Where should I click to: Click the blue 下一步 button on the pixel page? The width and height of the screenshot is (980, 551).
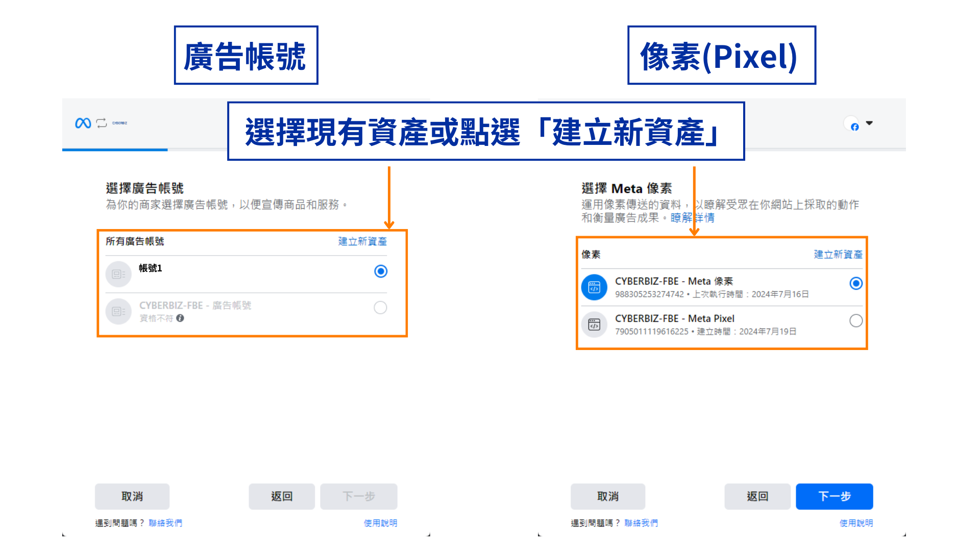834,496
